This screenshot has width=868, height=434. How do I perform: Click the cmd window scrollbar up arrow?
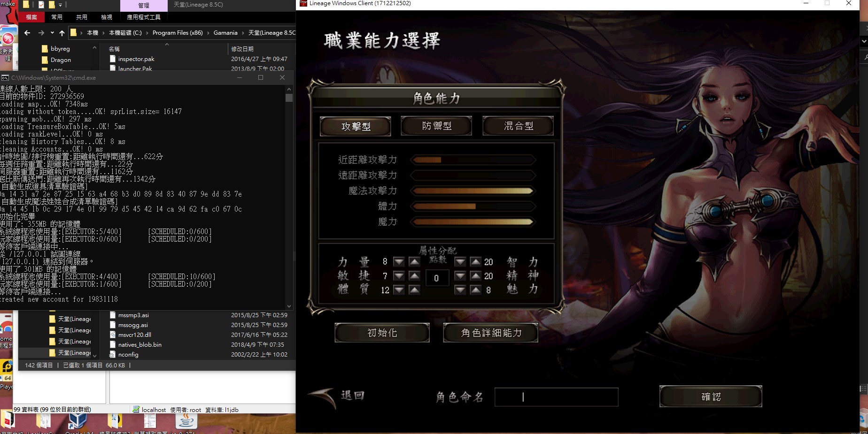click(289, 89)
